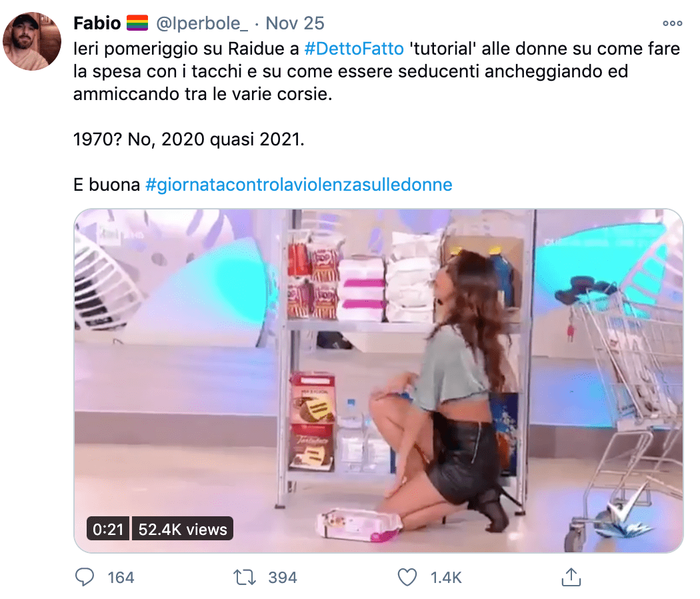
Task: Open the Nov 25 tweet timestamp
Action: coord(295,23)
